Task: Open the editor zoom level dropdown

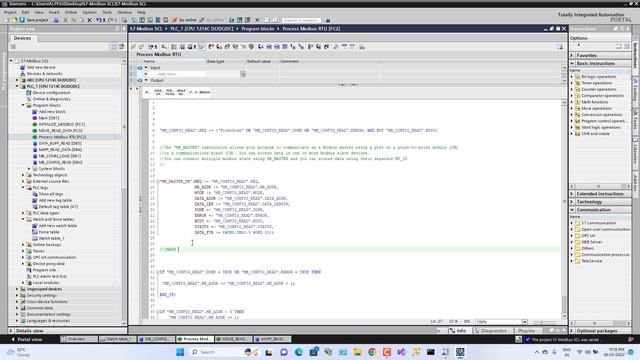Action: click(524, 322)
